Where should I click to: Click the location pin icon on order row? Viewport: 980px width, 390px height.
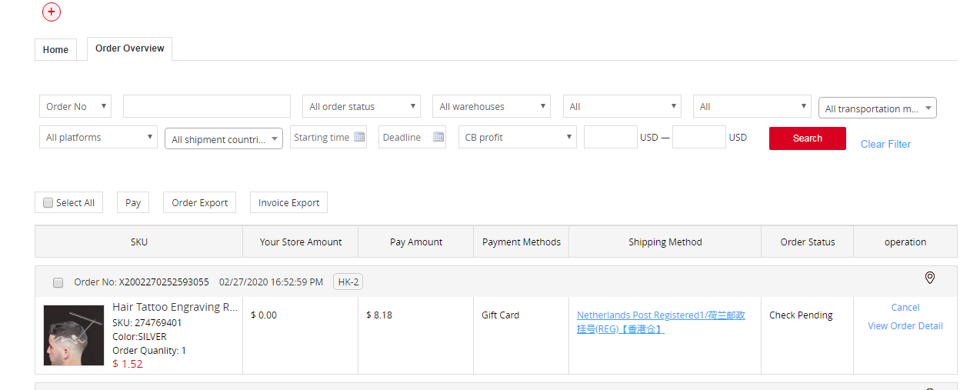point(929,278)
